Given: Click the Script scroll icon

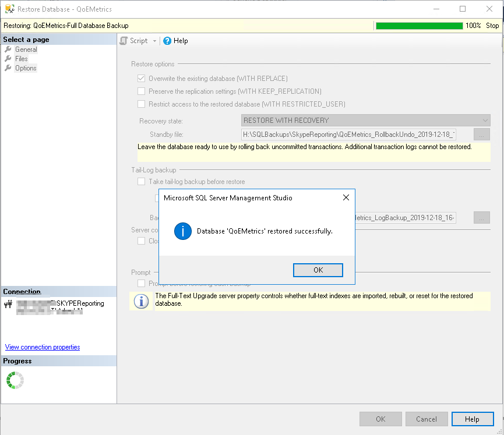Looking at the screenshot, I should [x=124, y=41].
